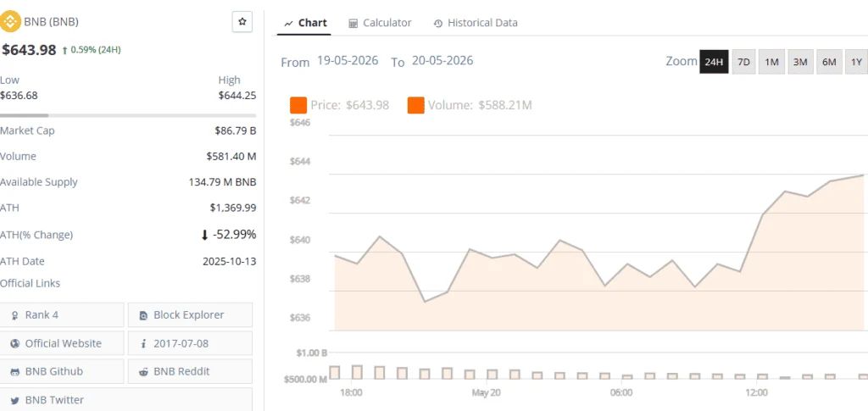Screen dimensions: 868x411
Task: Select the 3M zoom range
Action: click(800, 62)
